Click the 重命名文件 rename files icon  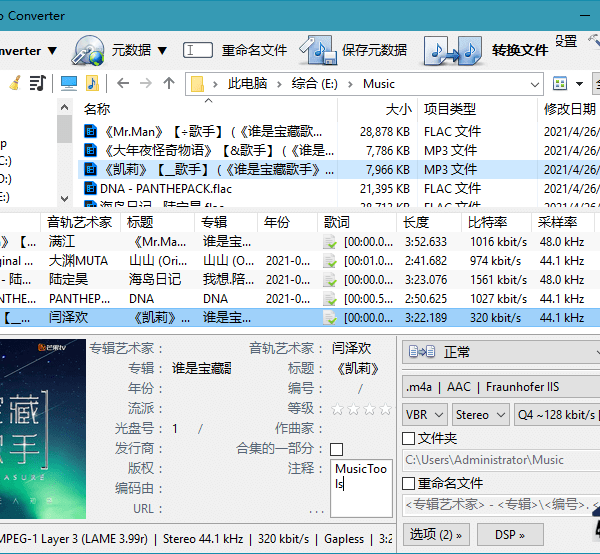click(x=198, y=50)
